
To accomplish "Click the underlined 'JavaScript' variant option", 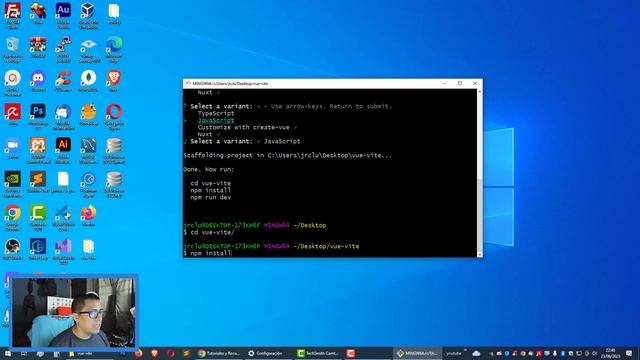I will click(x=216, y=120).
